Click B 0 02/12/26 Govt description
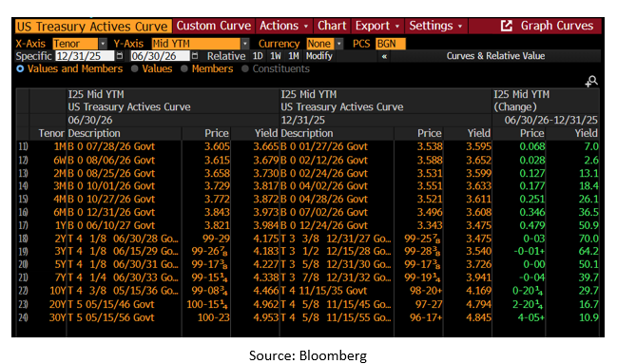 (x=324, y=161)
